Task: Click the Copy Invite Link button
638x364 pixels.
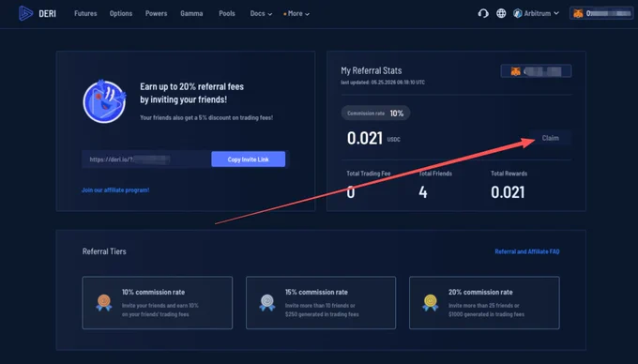Action: point(249,159)
